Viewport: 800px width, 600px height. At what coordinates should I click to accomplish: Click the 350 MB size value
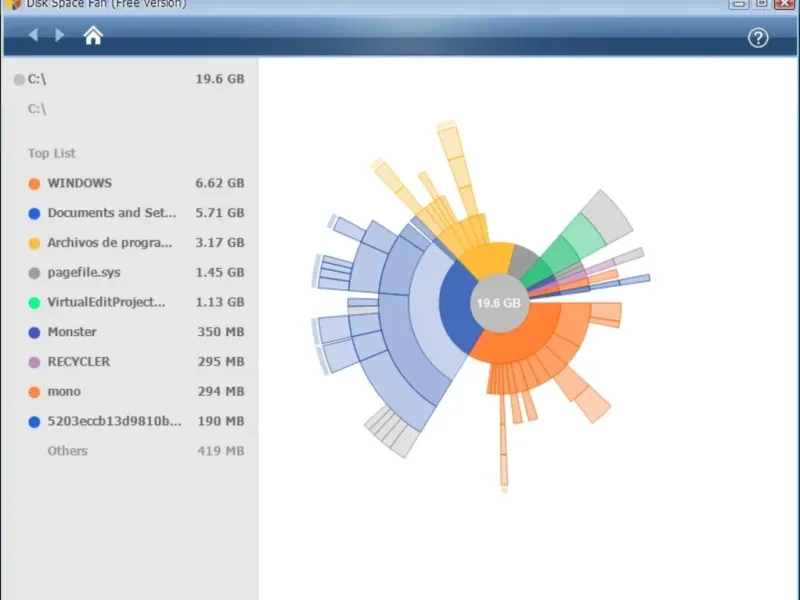pos(221,332)
